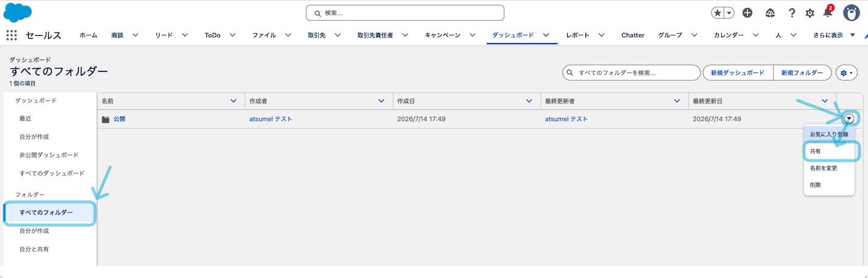Open the リード tab
The height and width of the screenshot is (278, 868).
click(164, 35)
